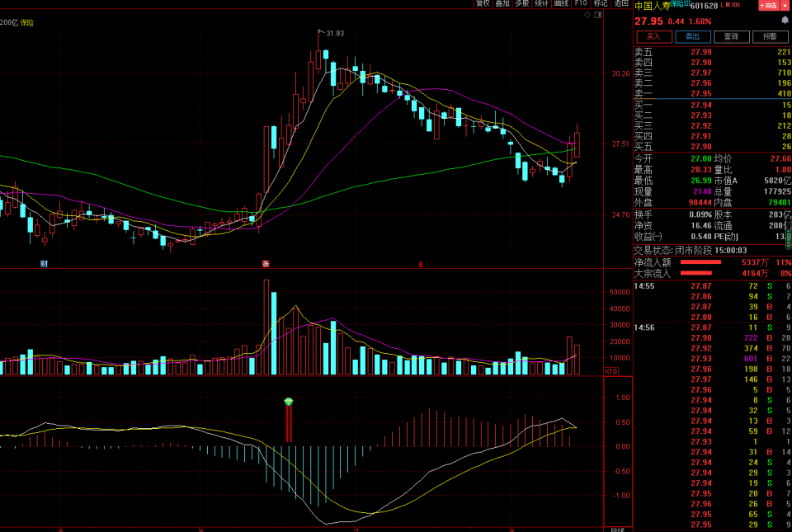Click the 买入 buy button
The image size is (792, 532).
click(654, 36)
